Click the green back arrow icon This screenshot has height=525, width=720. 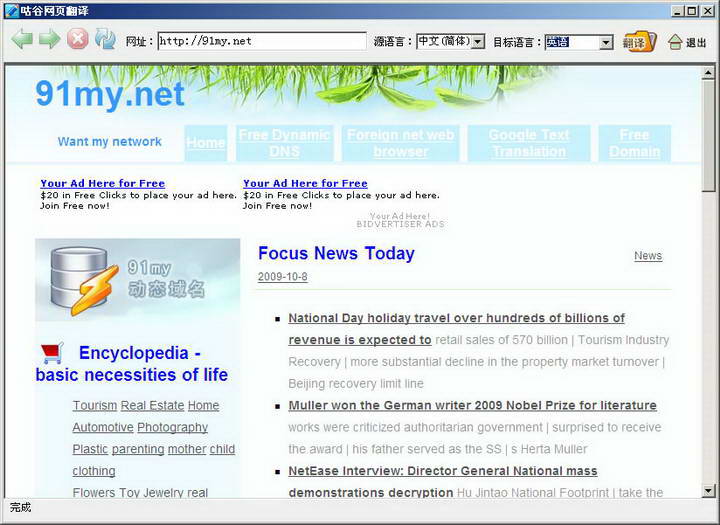click(x=22, y=41)
